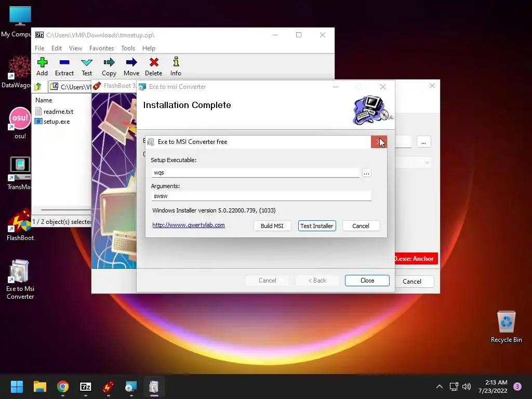
Task: Open the volume control in the system tray
Action: click(x=467, y=387)
